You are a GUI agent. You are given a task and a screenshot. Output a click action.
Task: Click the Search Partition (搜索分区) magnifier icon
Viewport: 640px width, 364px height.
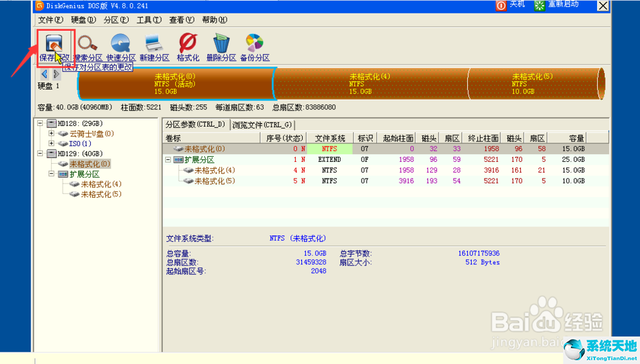(x=88, y=44)
